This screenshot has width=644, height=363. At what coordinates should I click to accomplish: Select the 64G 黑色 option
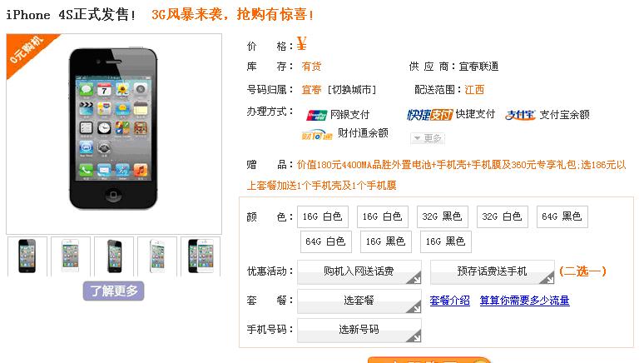(562, 216)
